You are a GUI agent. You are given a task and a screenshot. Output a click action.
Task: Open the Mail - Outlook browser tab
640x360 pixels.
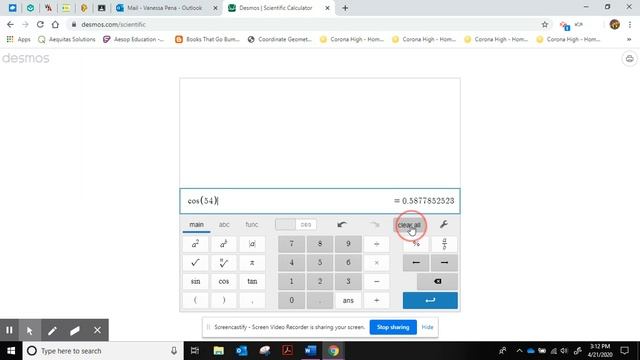[164, 8]
